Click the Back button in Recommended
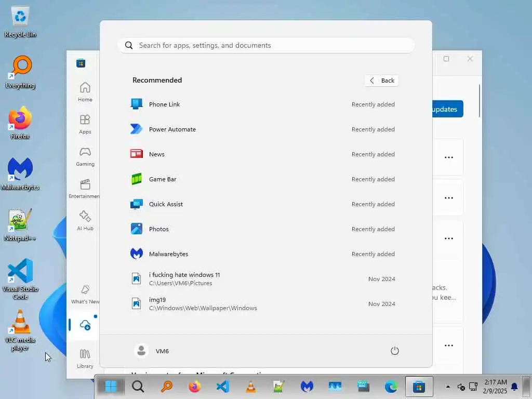 tap(382, 81)
